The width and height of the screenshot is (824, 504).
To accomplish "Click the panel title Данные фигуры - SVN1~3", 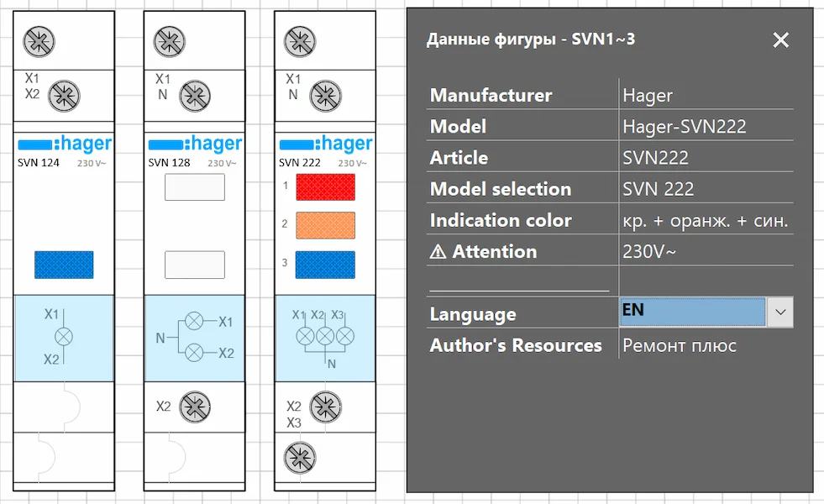I will click(531, 39).
